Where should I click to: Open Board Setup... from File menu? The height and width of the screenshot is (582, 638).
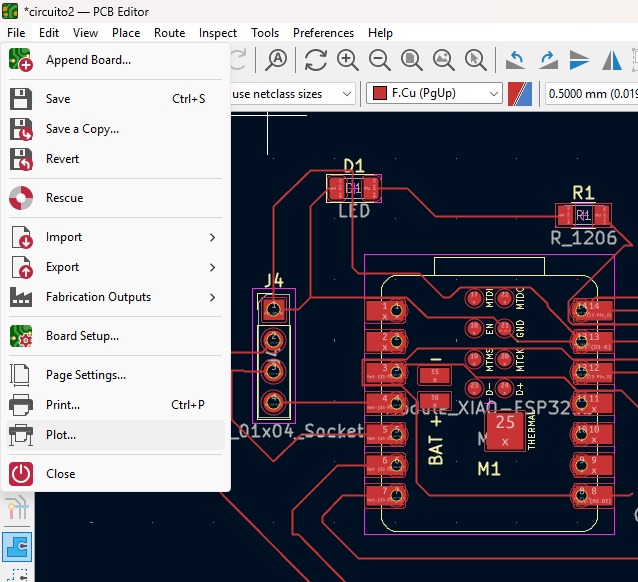pyautogui.click(x=82, y=336)
